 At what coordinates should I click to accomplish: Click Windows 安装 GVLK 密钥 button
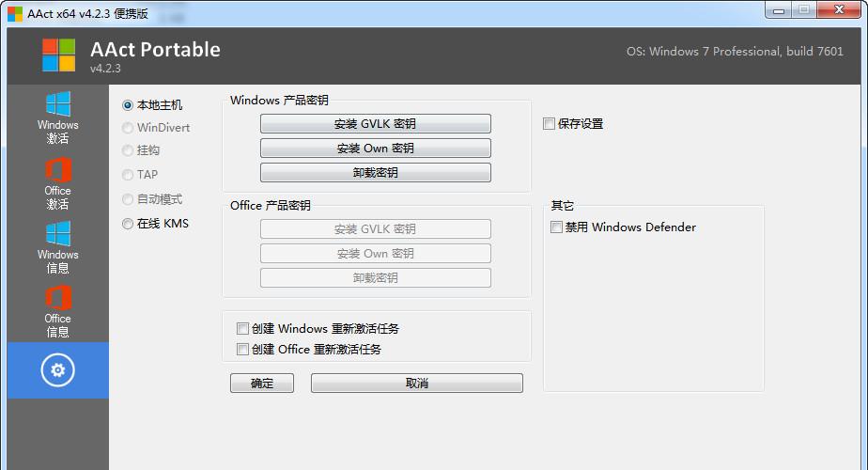376,123
